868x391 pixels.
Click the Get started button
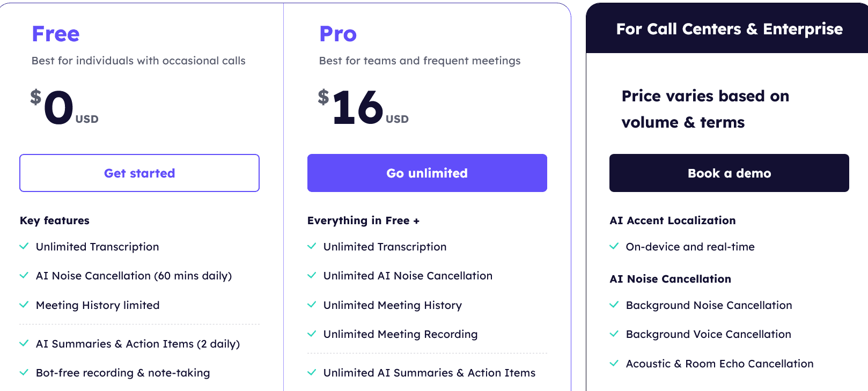coord(139,173)
